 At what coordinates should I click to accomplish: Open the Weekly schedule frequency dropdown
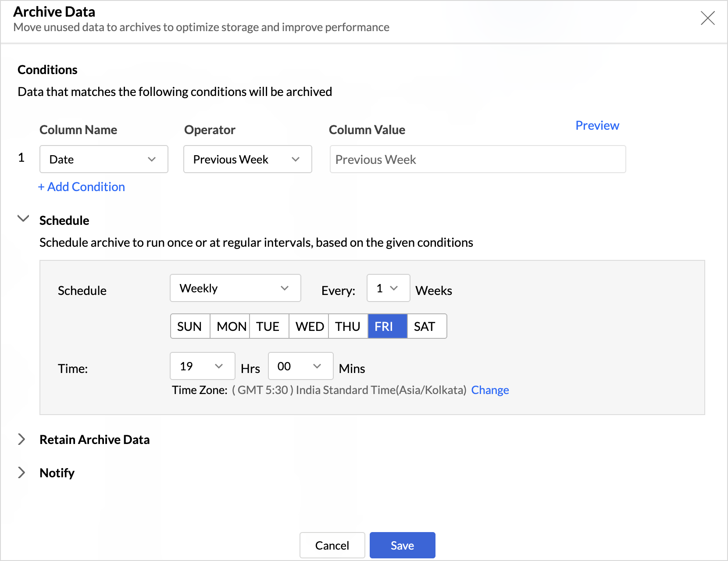pyautogui.click(x=235, y=288)
